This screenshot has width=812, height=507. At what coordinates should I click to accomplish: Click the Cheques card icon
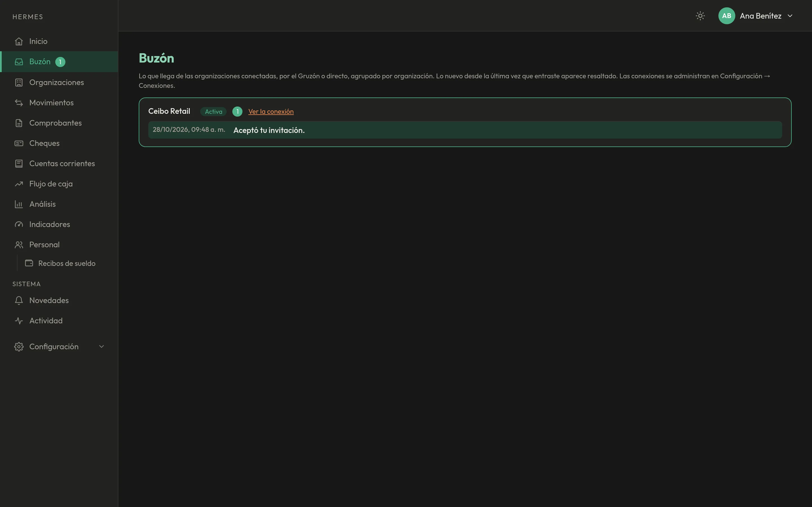pos(19,143)
